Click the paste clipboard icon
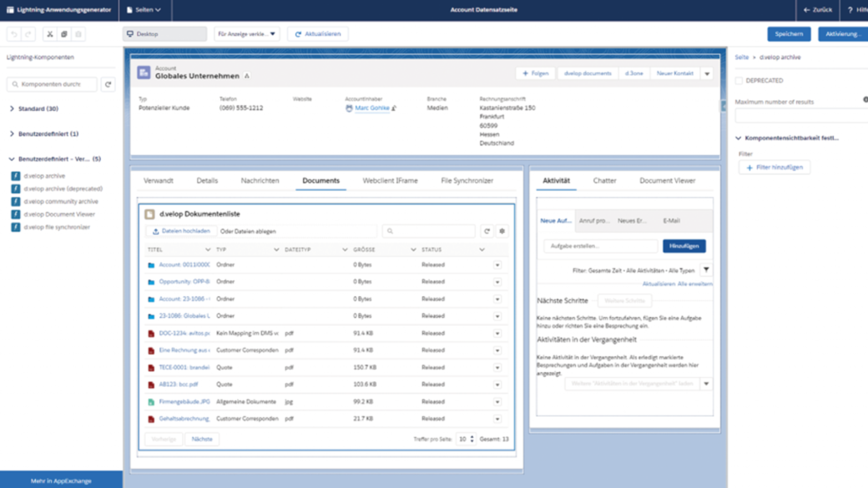This screenshot has width=868, height=488. (78, 34)
